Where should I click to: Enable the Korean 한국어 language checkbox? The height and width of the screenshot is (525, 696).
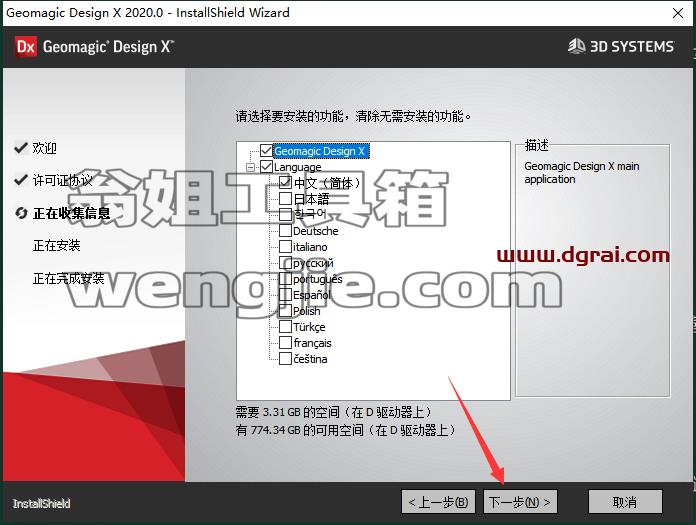coord(285,214)
